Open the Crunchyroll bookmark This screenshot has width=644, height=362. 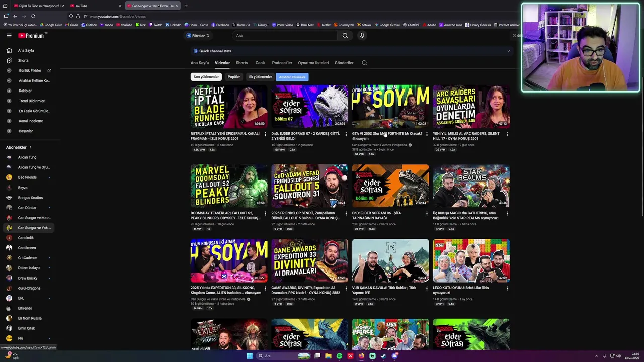pos(343,25)
